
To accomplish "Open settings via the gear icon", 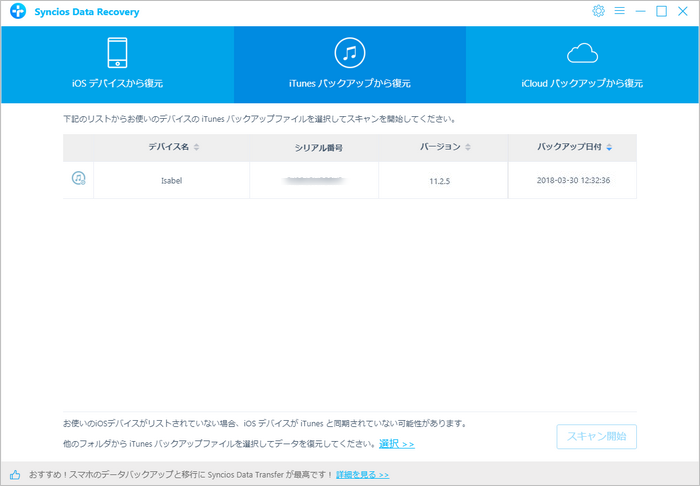I will tap(598, 11).
